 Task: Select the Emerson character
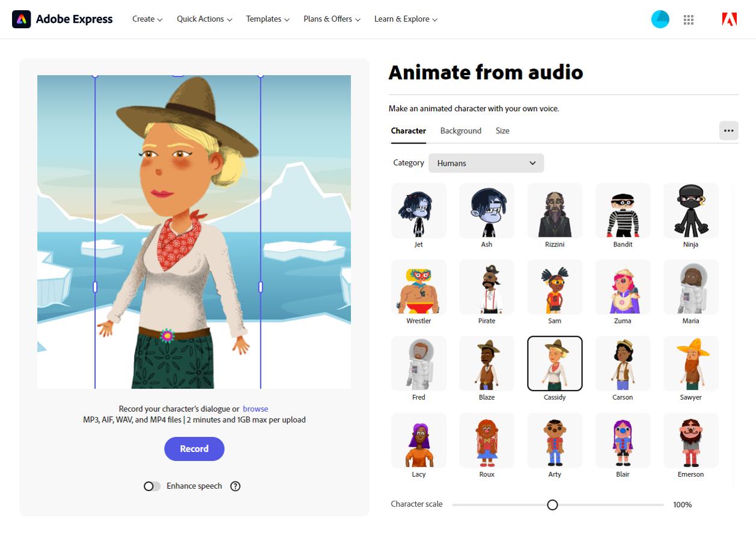pyautogui.click(x=690, y=440)
